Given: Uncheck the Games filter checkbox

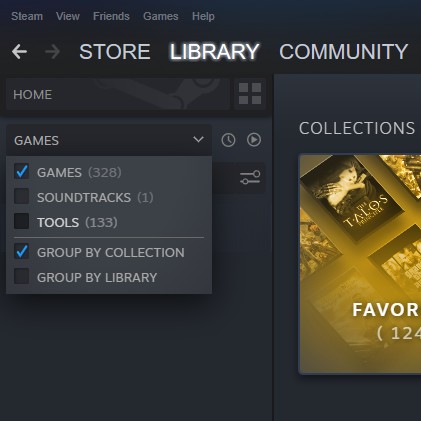Looking at the screenshot, I should tap(22, 172).
